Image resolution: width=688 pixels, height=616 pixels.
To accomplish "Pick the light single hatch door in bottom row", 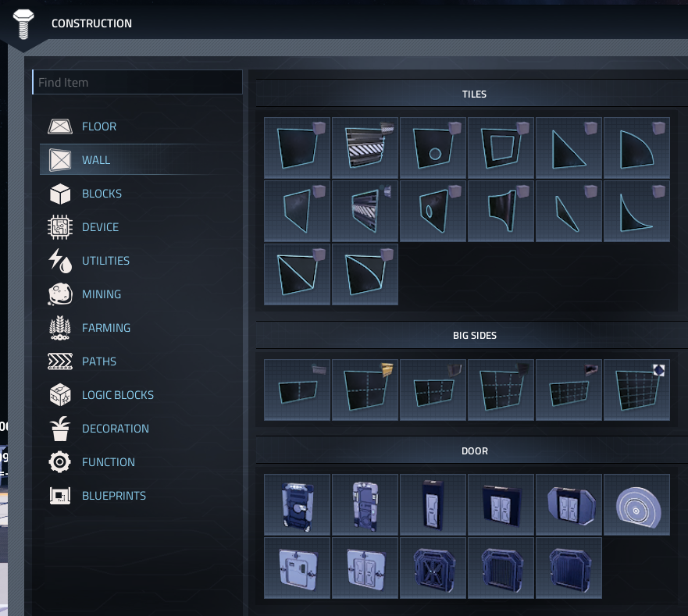I will (297, 568).
